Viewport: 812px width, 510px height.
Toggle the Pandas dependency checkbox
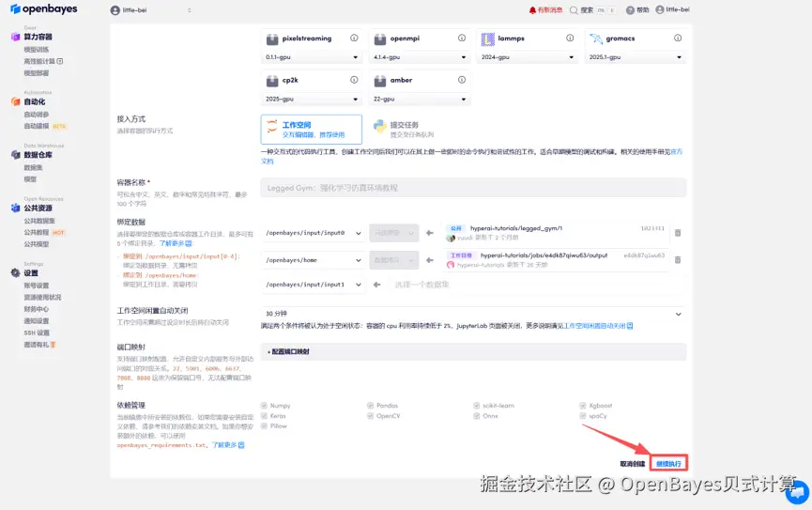click(370, 406)
